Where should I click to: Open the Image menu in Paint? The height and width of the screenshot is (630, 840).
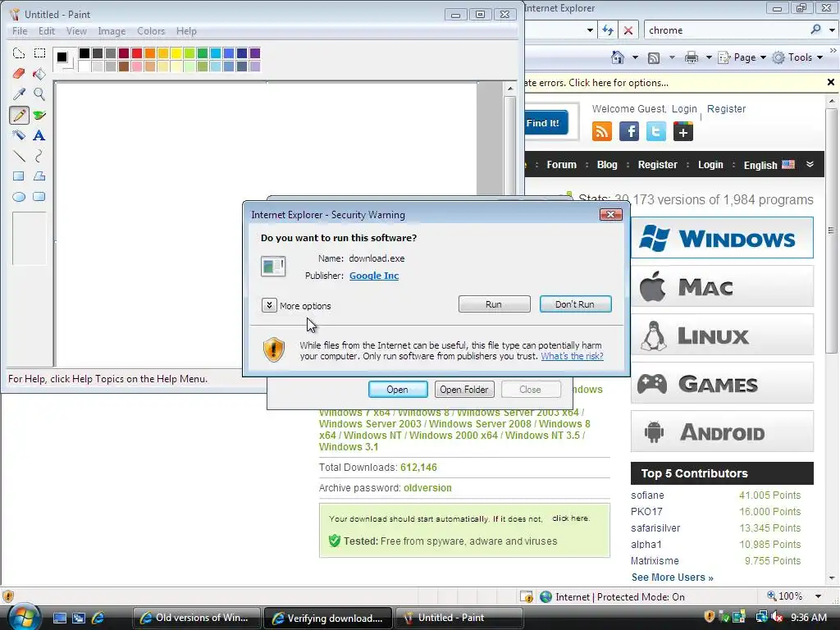pos(112,31)
